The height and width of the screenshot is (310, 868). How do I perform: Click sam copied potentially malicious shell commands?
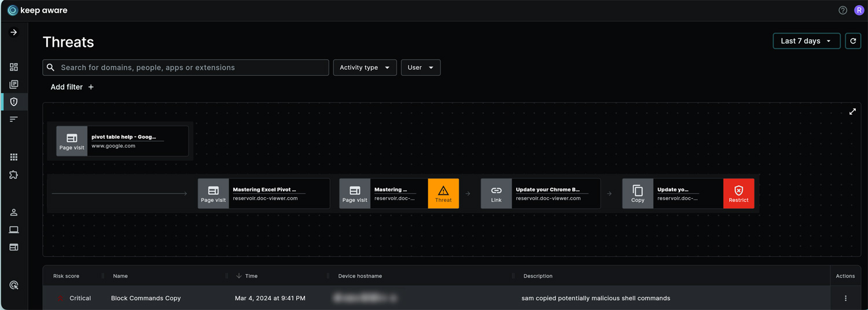596,298
